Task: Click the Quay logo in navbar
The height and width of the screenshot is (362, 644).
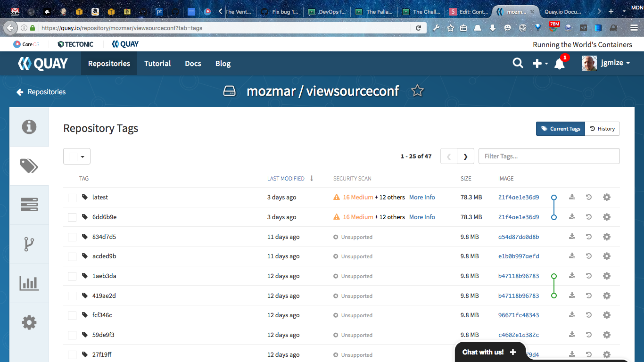Action: [43, 64]
